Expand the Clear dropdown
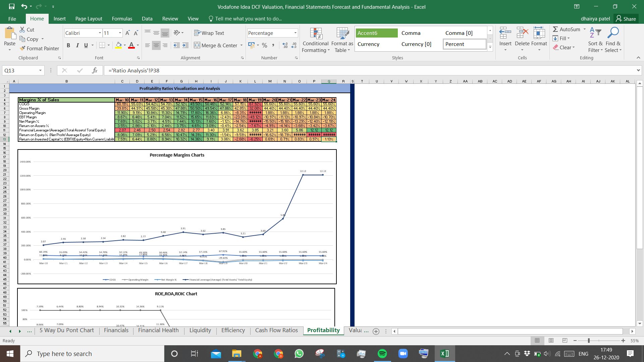 click(x=574, y=47)
